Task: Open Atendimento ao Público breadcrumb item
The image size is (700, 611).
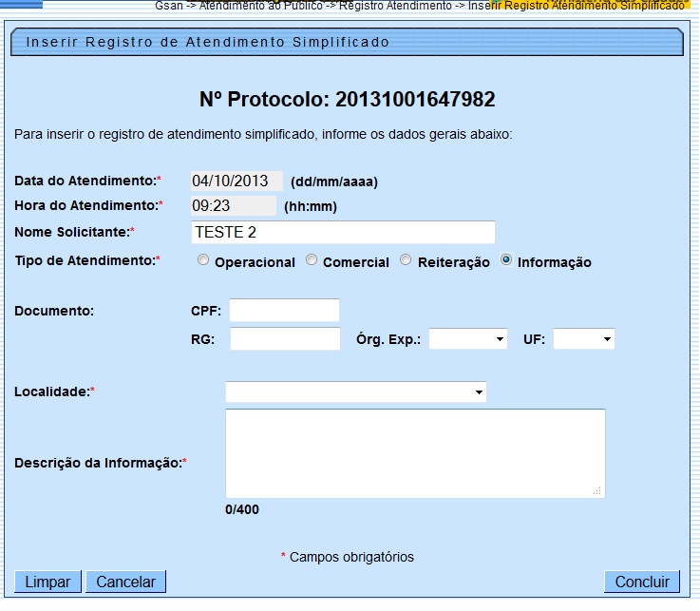Action: click(x=255, y=6)
